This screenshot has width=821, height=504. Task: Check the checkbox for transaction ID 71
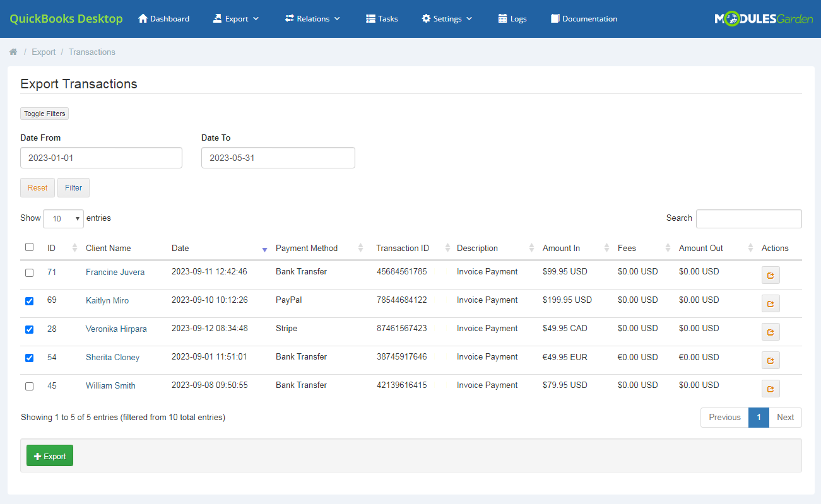click(x=29, y=273)
